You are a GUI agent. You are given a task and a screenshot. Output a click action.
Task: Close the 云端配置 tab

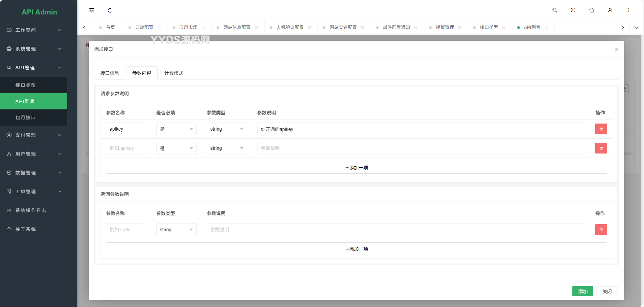pyautogui.click(x=159, y=28)
